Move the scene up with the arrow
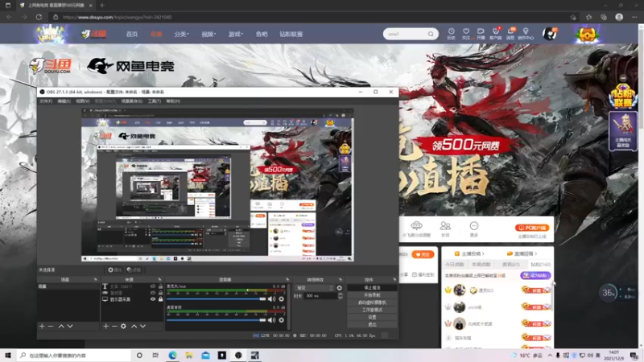 (x=61, y=327)
